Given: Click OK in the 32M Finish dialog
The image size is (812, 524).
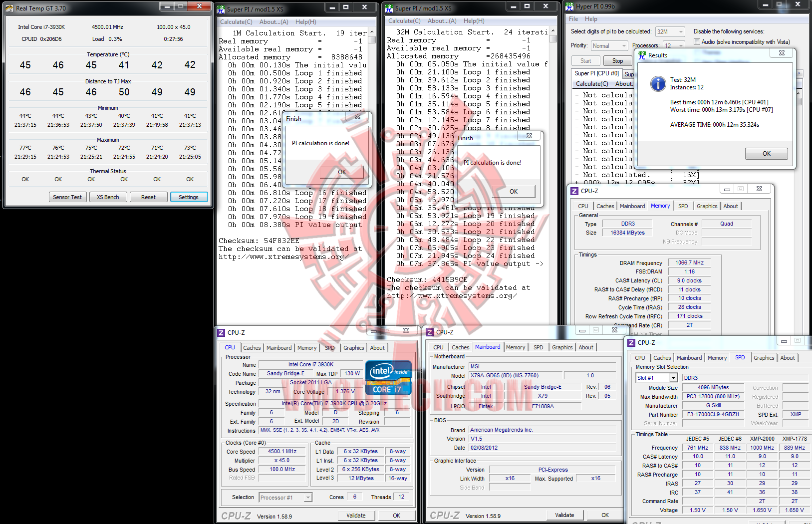Looking at the screenshot, I should tap(514, 191).
